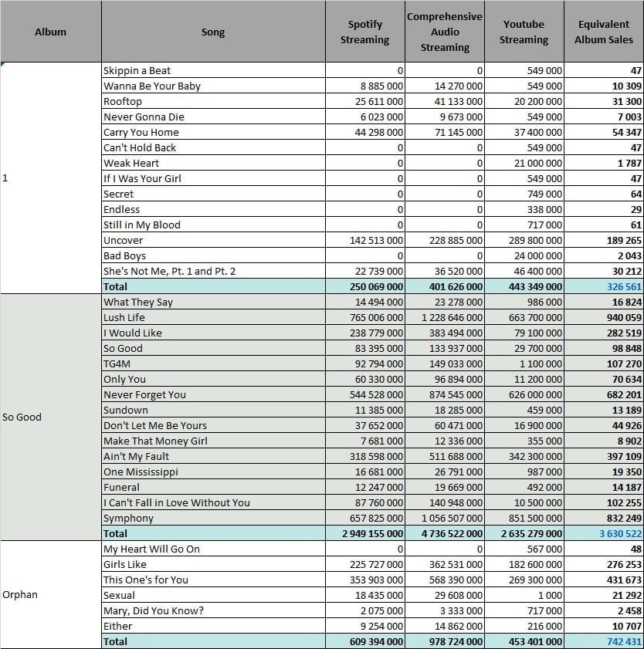Viewport: 644px width, 649px height.
Task: Select album 1 total sales 326 561
Action: tap(603, 286)
